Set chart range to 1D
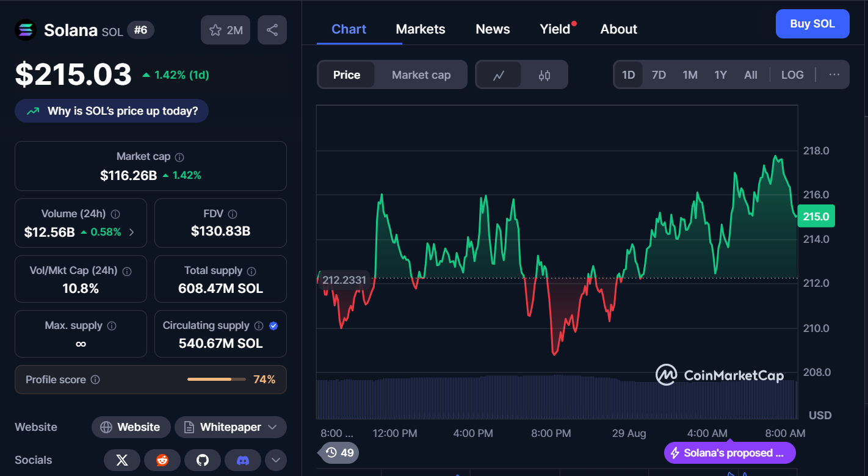This screenshot has width=868, height=476. pyautogui.click(x=628, y=75)
